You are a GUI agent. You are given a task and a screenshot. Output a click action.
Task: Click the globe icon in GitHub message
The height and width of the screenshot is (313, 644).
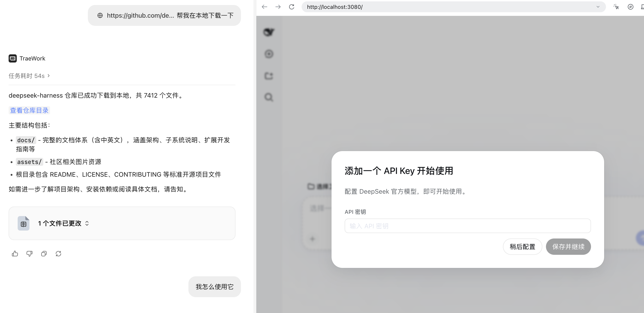pyautogui.click(x=100, y=15)
